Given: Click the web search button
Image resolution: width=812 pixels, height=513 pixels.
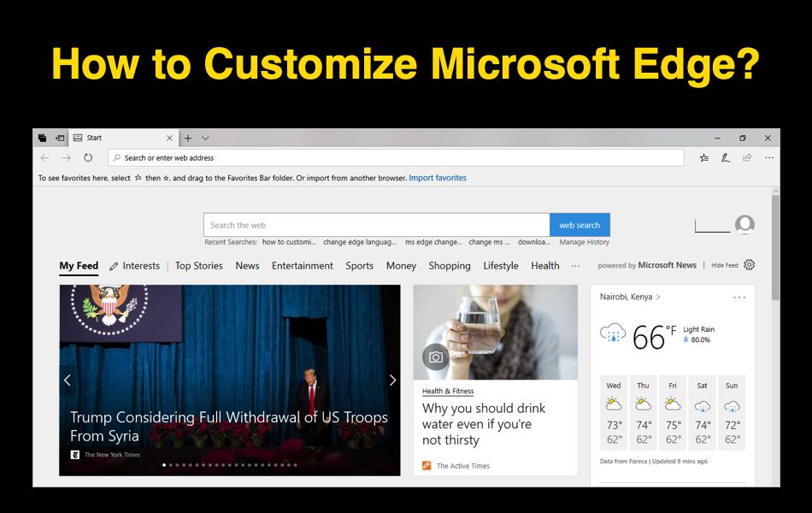Looking at the screenshot, I should click(580, 226).
